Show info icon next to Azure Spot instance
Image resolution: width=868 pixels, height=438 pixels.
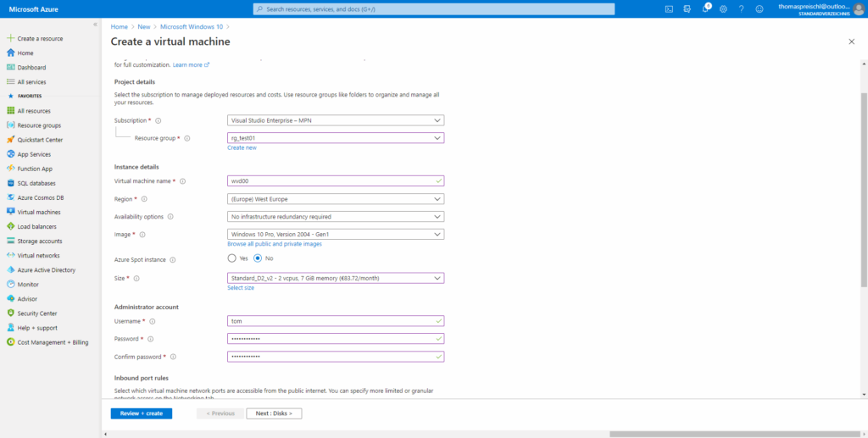(x=173, y=260)
